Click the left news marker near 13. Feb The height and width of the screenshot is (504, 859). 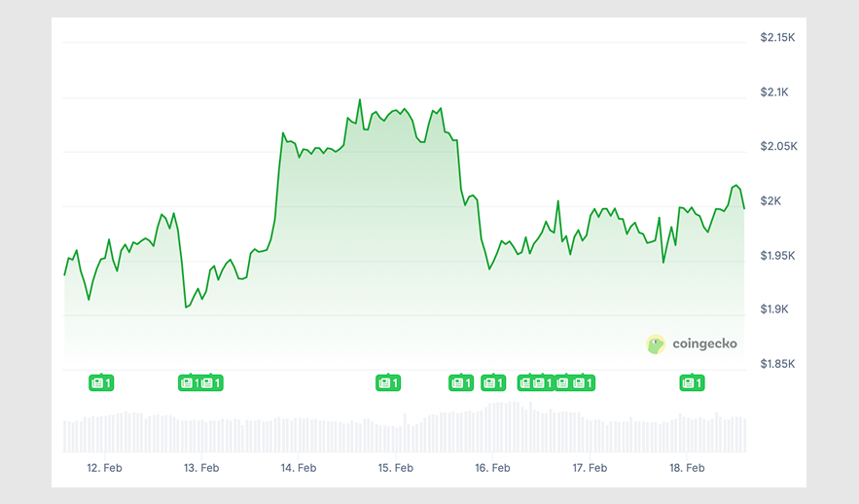point(189,383)
